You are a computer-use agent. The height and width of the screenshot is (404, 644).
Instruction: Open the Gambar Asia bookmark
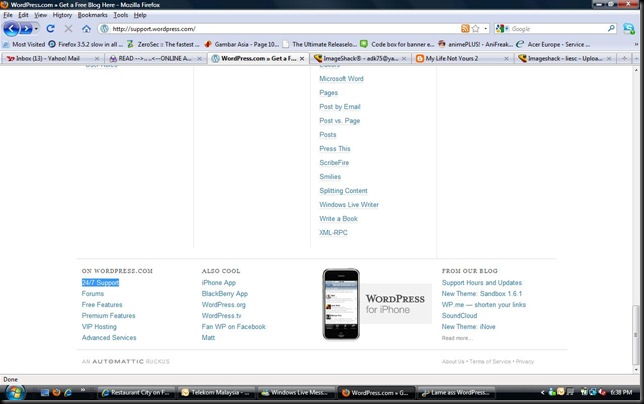(242, 44)
